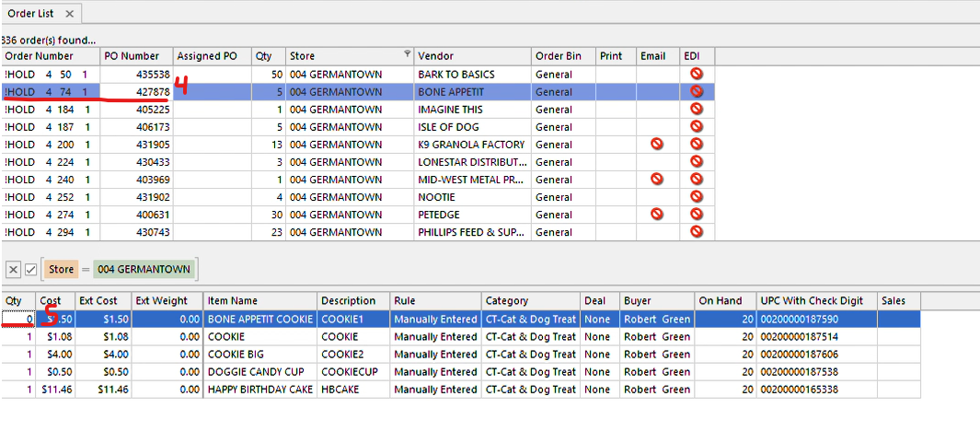This screenshot has width=980, height=431.
Task: Click the $11.46 Ext Cost cell
Action: [x=103, y=389]
